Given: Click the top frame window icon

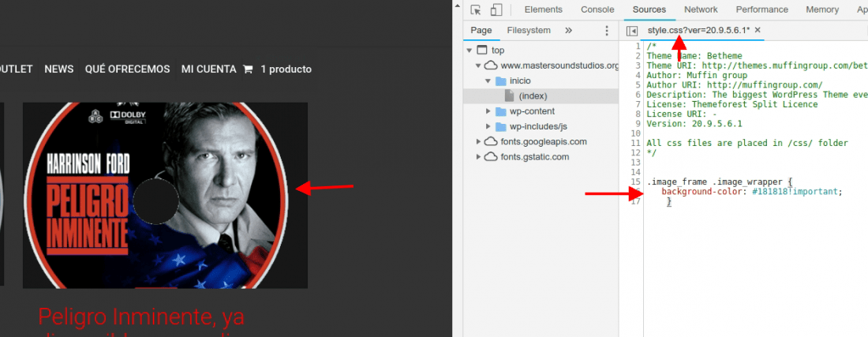Looking at the screenshot, I should (482, 51).
